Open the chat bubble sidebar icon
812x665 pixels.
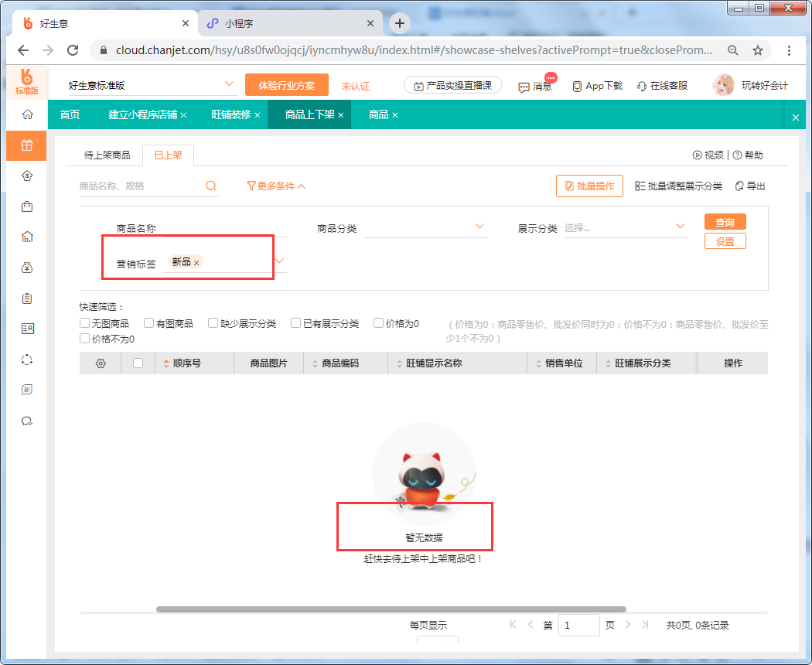[x=27, y=421]
